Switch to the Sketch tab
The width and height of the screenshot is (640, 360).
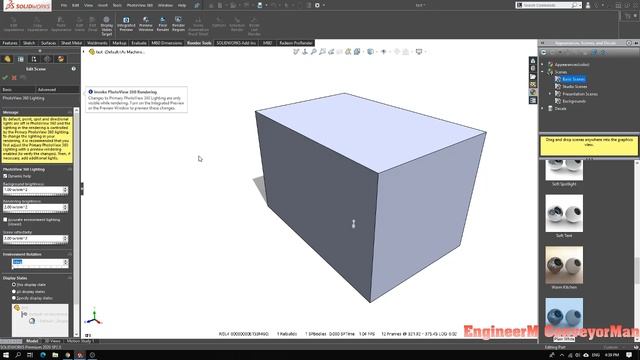point(29,43)
